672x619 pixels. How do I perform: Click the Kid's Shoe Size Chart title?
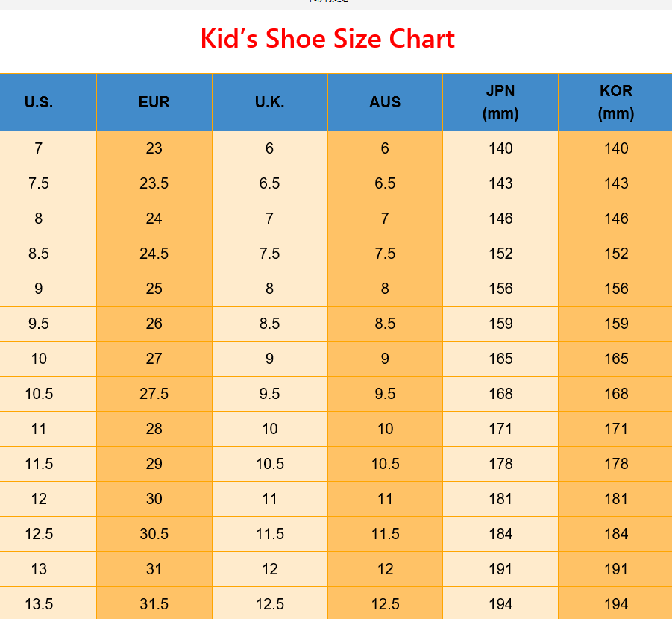tap(327, 39)
